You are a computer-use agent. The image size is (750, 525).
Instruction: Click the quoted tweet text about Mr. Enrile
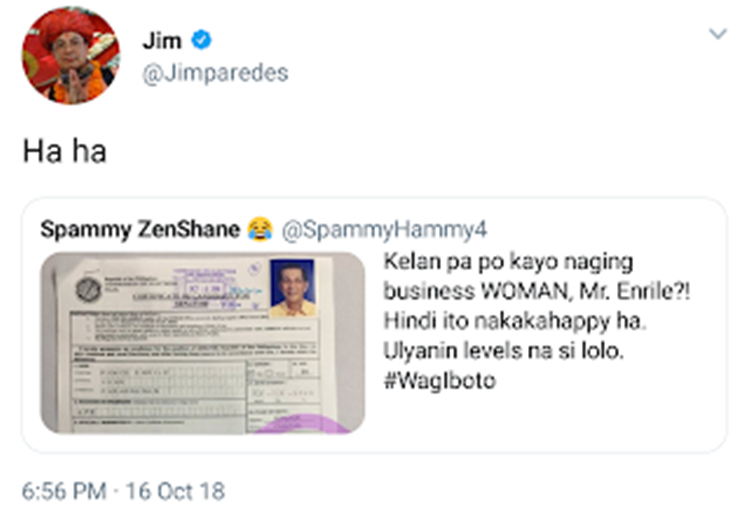537,321
